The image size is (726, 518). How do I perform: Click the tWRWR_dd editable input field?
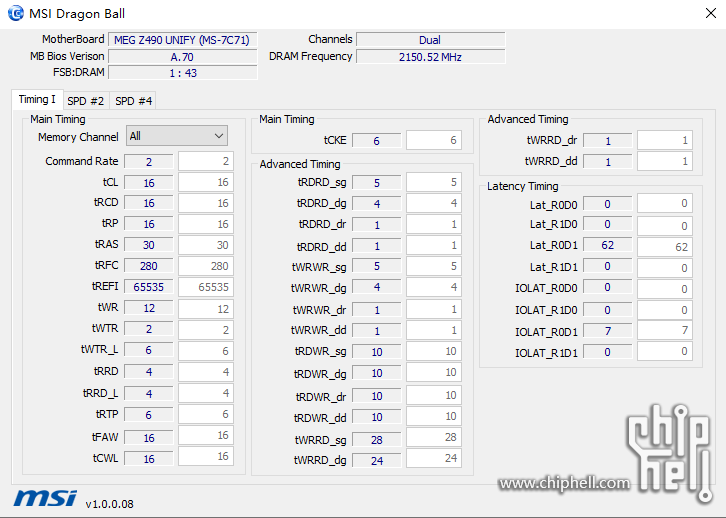point(434,330)
